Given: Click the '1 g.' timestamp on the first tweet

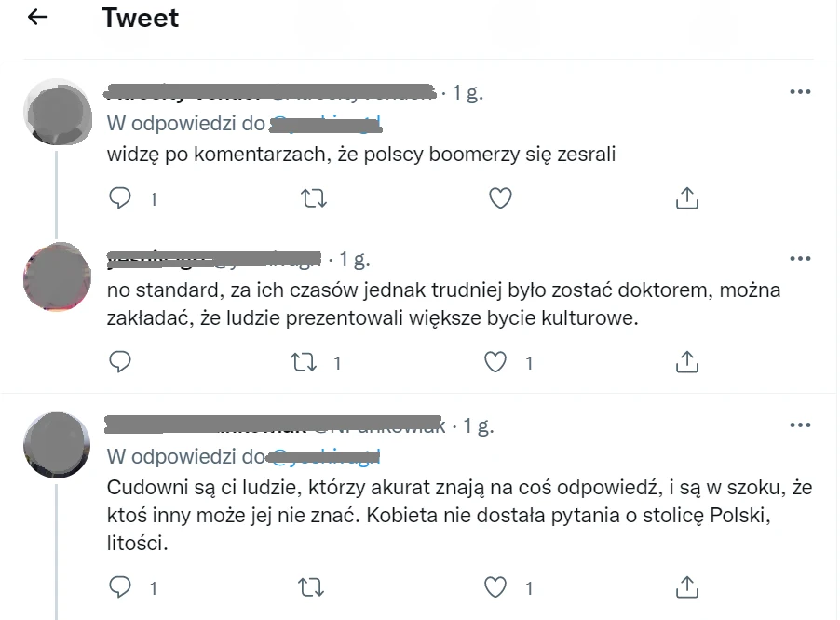Looking at the screenshot, I should click(470, 90).
